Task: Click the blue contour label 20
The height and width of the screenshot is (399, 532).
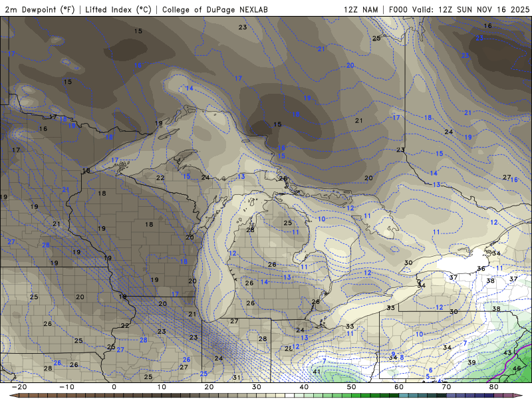Action: tap(350, 65)
